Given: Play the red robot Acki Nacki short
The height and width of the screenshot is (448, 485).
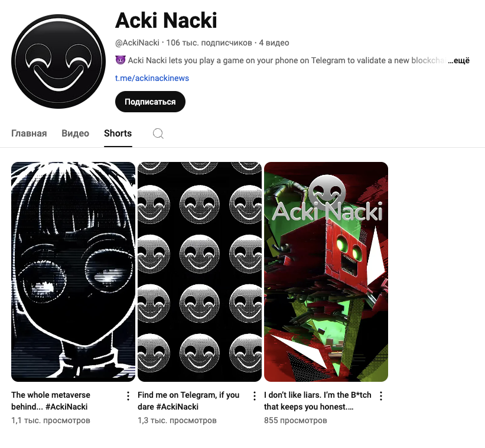Looking at the screenshot, I should click(326, 272).
